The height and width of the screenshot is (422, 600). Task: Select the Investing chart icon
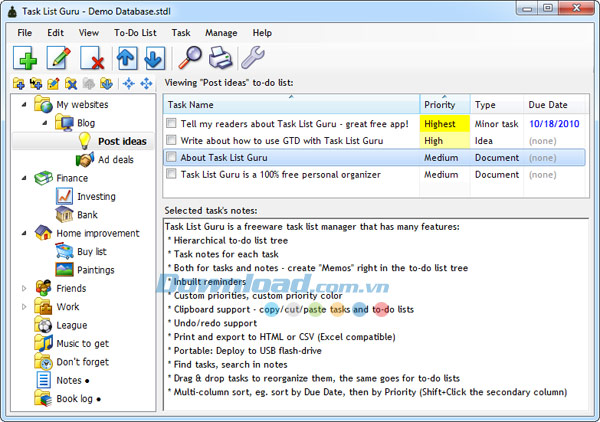64,196
